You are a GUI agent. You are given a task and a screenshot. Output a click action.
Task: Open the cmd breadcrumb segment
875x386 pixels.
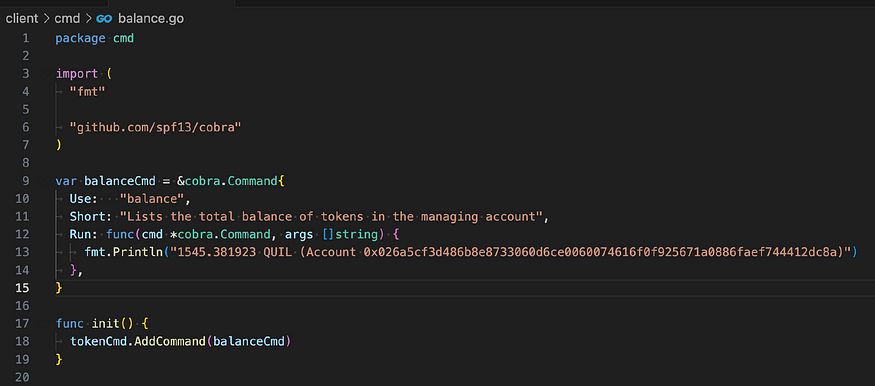coord(66,18)
